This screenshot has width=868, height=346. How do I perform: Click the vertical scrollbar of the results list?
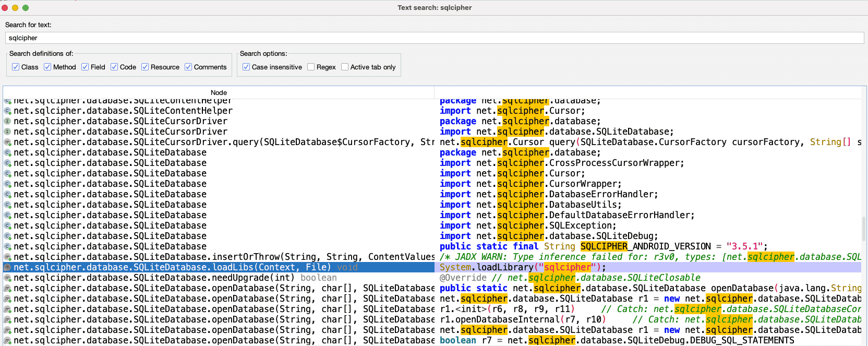tap(864, 229)
